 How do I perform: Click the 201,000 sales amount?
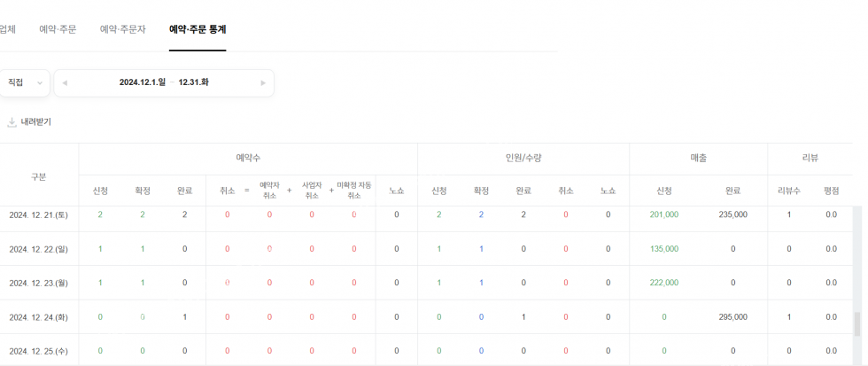(x=663, y=214)
